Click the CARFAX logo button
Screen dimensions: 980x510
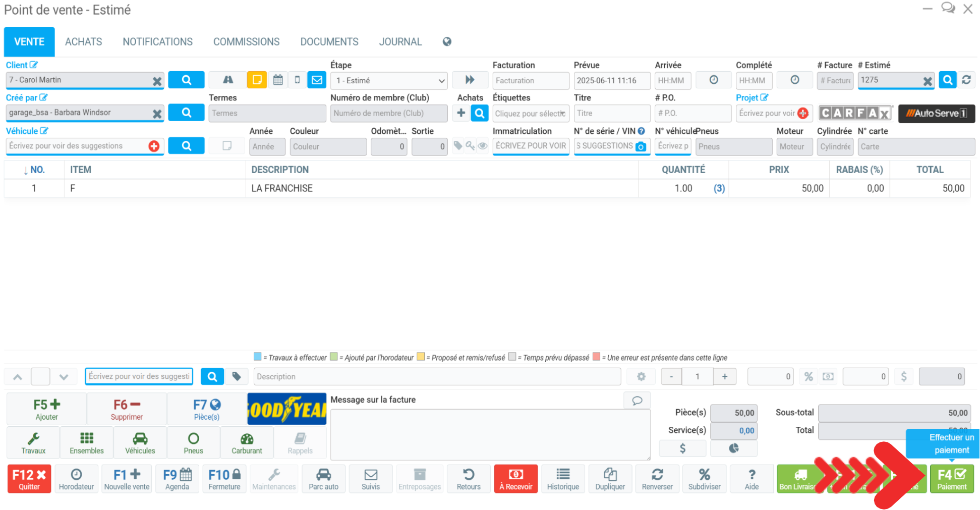[x=854, y=113]
